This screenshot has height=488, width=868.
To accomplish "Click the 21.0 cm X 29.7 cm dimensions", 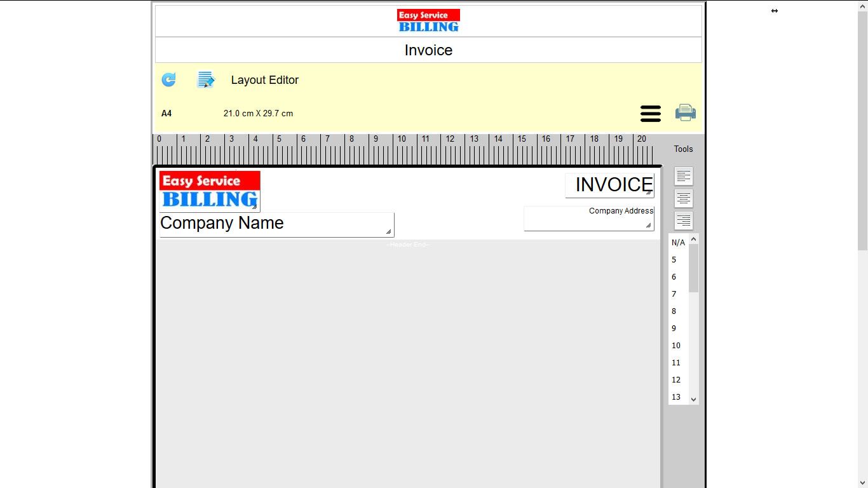I will (258, 114).
